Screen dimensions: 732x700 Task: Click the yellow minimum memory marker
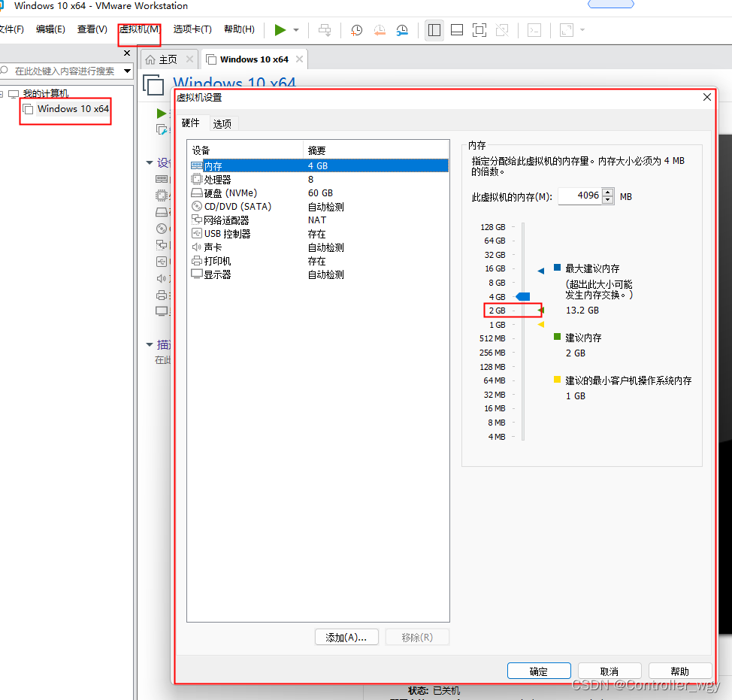(541, 325)
